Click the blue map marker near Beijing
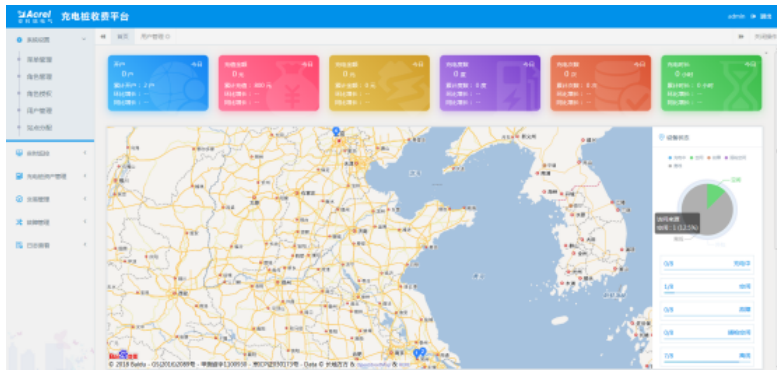 (x=336, y=131)
